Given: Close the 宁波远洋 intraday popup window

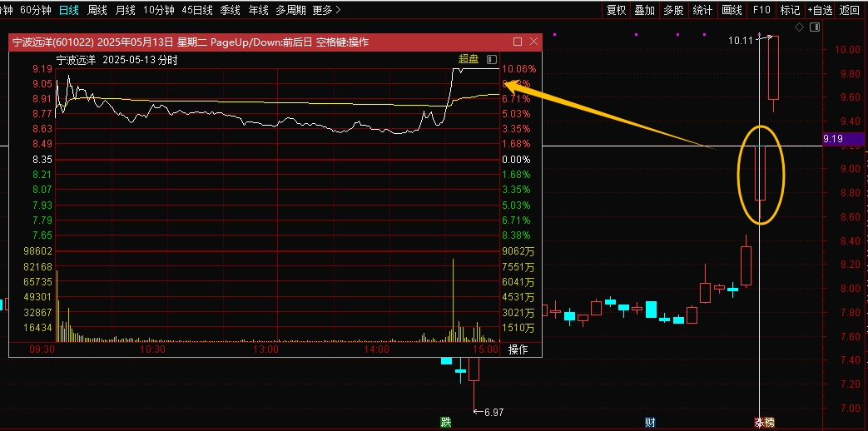Looking at the screenshot, I should point(533,42).
